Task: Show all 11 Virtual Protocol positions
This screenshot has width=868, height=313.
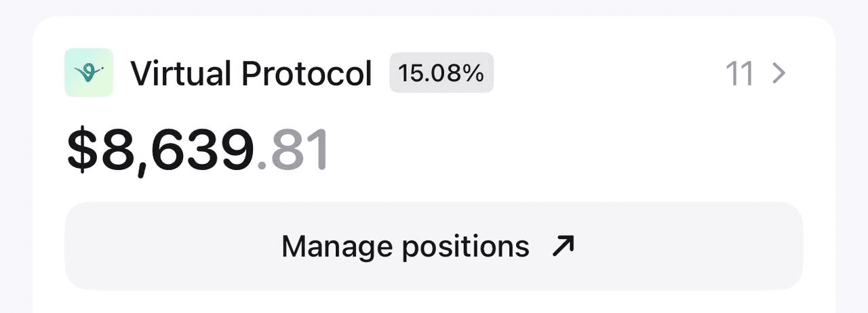Action: 756,73
